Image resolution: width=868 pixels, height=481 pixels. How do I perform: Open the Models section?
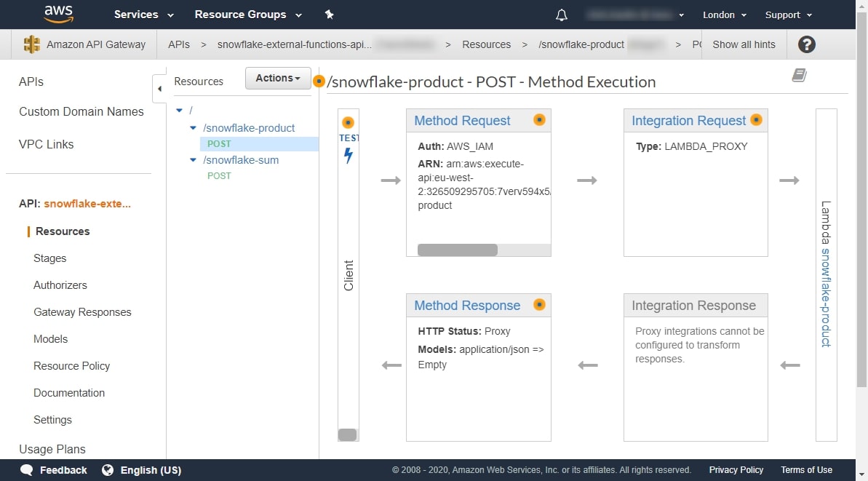coord(50,339)
